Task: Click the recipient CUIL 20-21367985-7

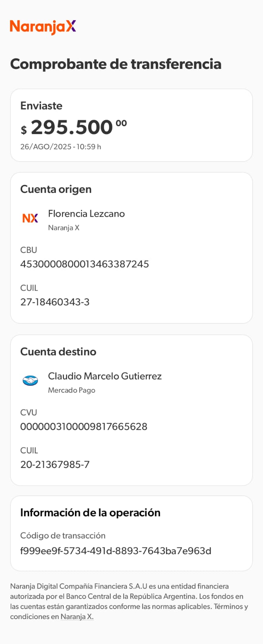Action: pos(55,464)
